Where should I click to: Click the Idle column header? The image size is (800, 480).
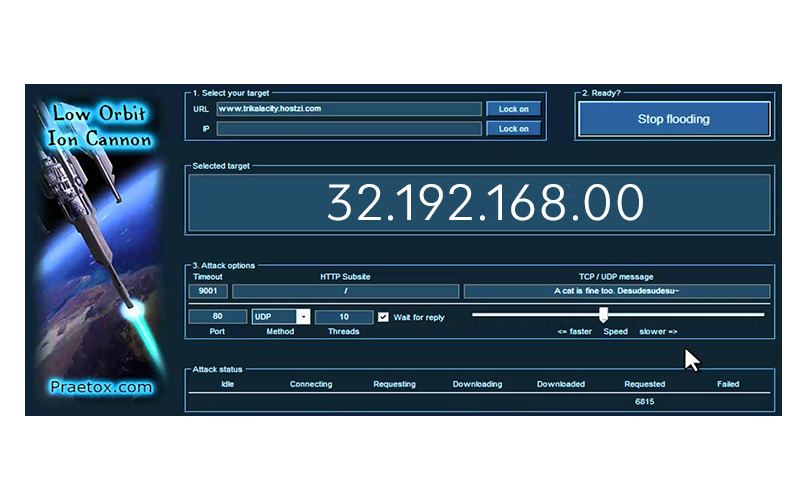[228, 384]
